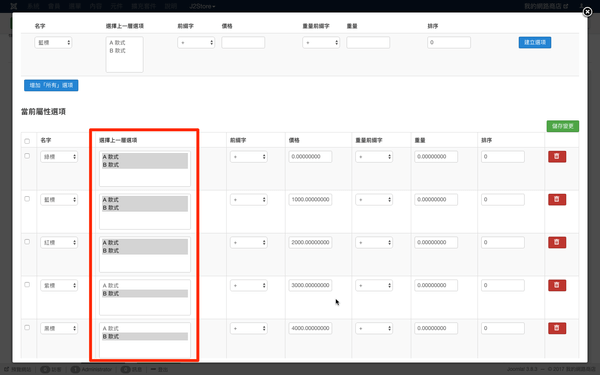Check the row priced 1000.00000000
The height and width of the screenshot is (375, 600).
27,199
